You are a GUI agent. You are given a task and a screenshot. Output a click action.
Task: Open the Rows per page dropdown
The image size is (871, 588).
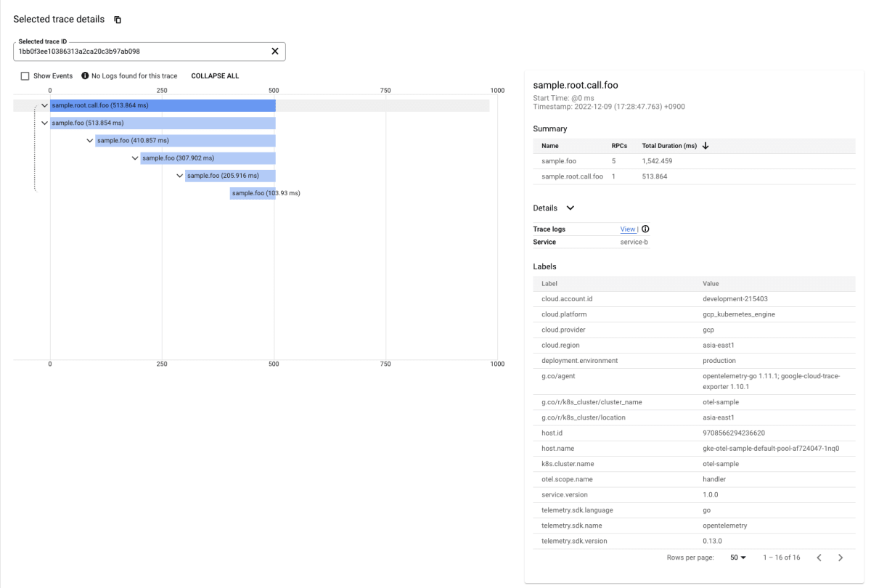click(738, 558)
